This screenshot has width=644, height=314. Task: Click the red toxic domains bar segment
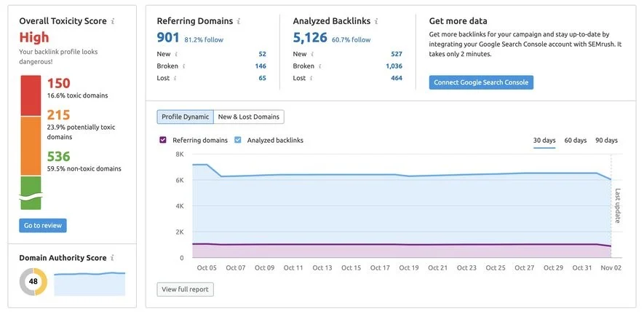click(31, 95)
